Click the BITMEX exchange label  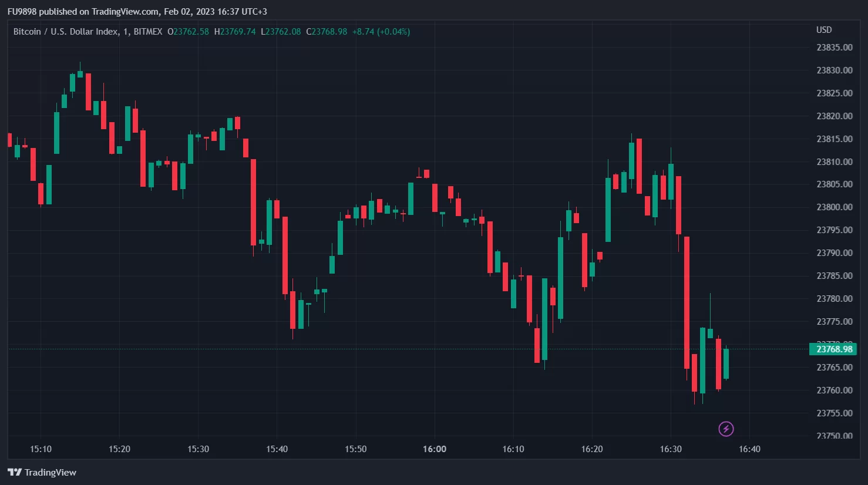[148, 32]
